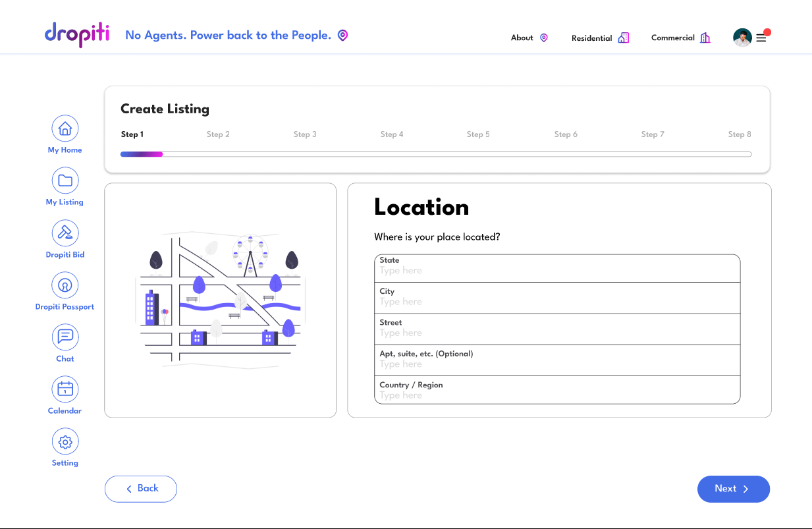The width and height of the screenshot is (812, 529).
Task: Select the About navigation item
Action: coord(529,38)
